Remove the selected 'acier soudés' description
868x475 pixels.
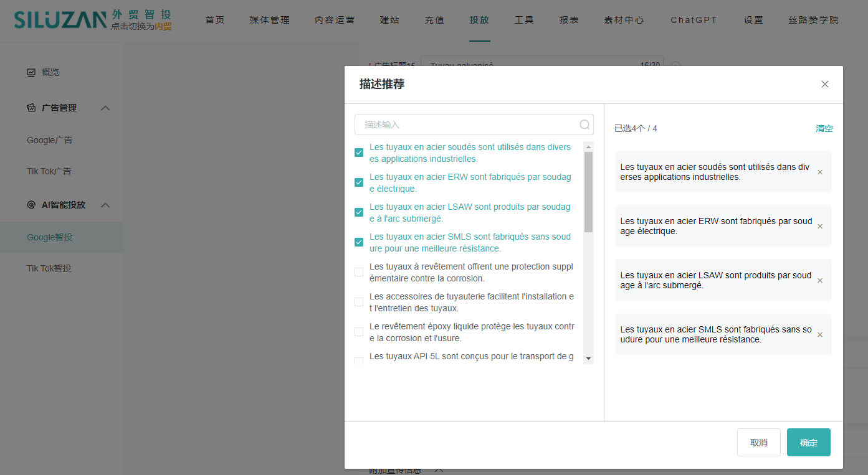(820, 172)
